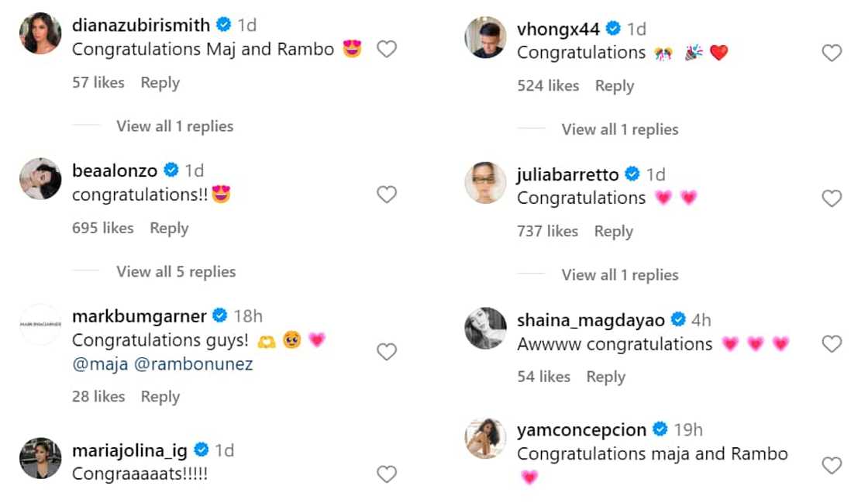Like dianazubirismith's comment with the heart

pos(387,50)
